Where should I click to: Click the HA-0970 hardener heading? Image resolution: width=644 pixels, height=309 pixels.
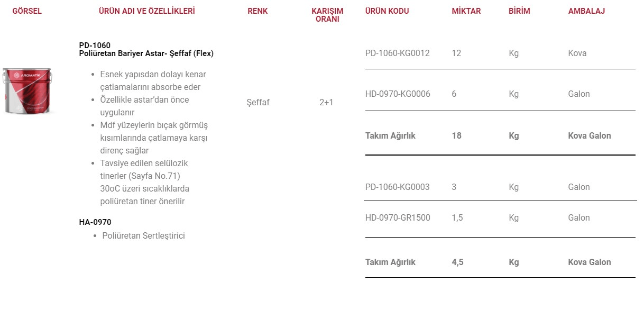95,222
